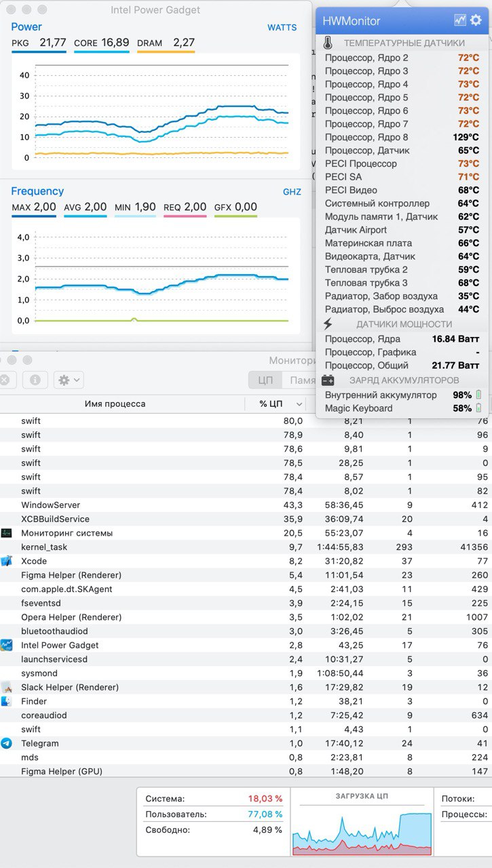Sort by Имя процесса column header
Viewport: 492px width, 868px height.
tap(115, 404)
